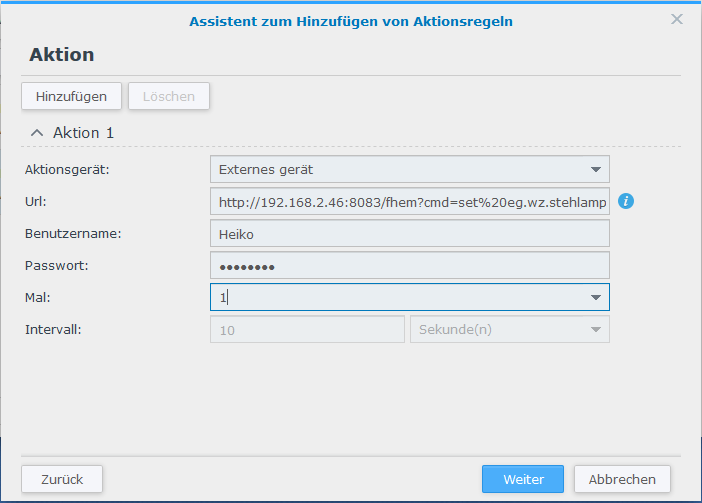Click the wizard title Assistent zum Hinzufügen von Aktionsregeln
The image size is (702, 503).
click(351, 21)
